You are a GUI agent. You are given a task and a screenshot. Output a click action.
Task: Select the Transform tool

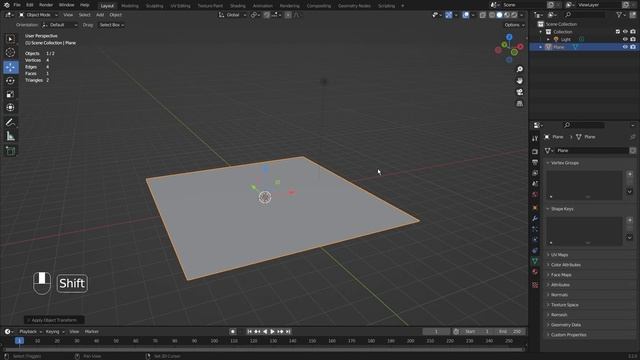(x=11, y=107)
